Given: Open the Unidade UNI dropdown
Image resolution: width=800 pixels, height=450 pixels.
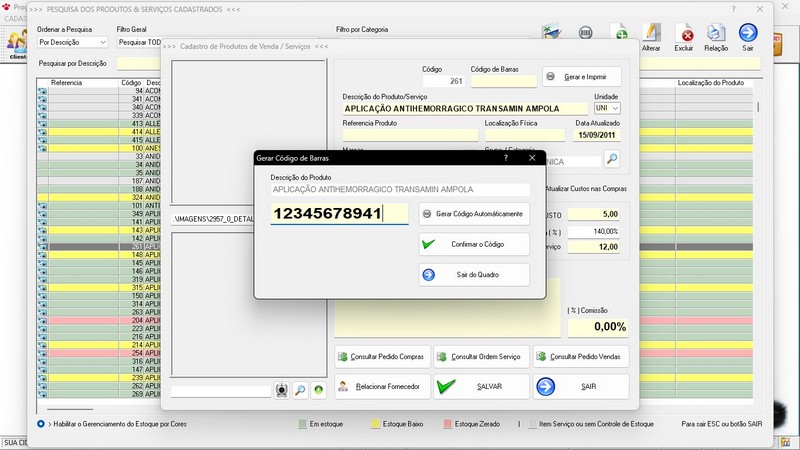Looking at the screenshot, I should pos(607,108).
